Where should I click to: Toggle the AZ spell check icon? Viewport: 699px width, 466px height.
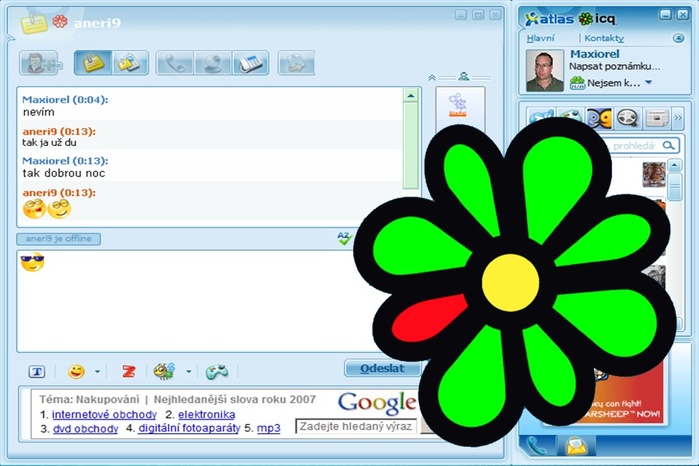(344, 238)
